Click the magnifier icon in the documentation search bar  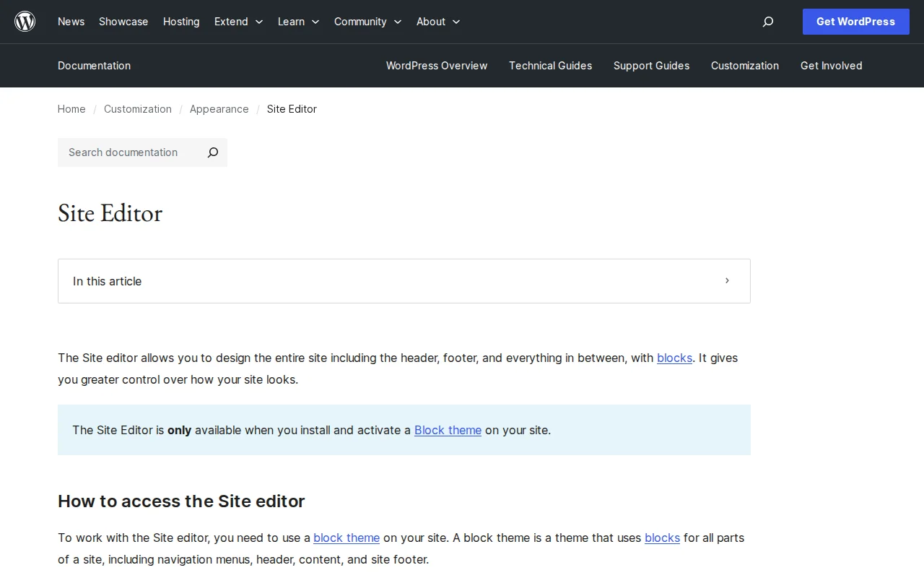pos(212,152)
